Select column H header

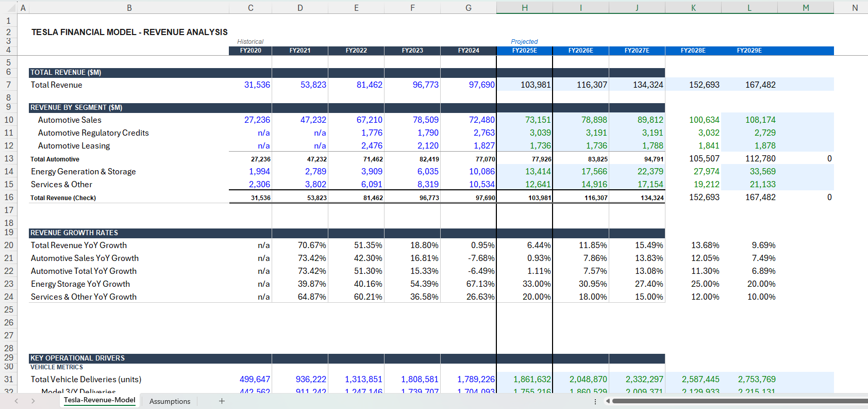click(x=524, y=8)
